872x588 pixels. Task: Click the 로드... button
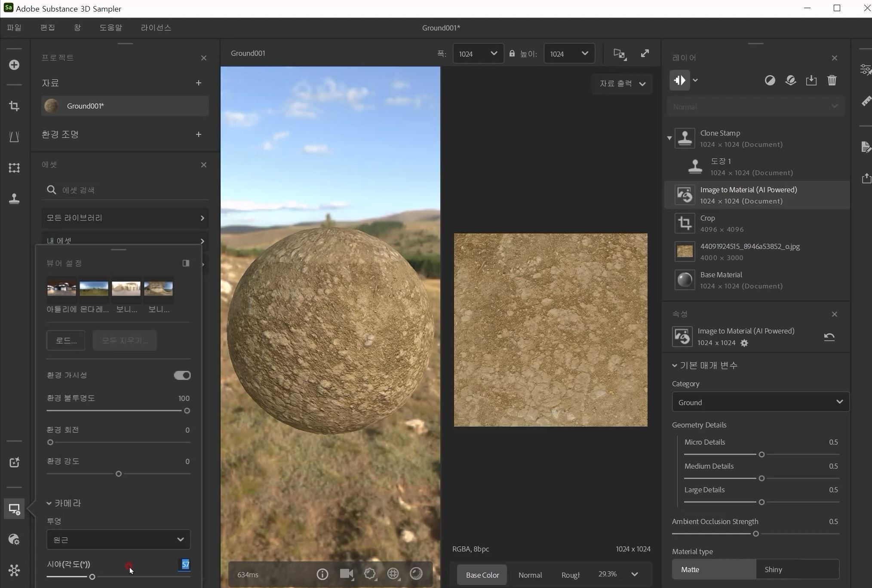(x=66, y=340)
